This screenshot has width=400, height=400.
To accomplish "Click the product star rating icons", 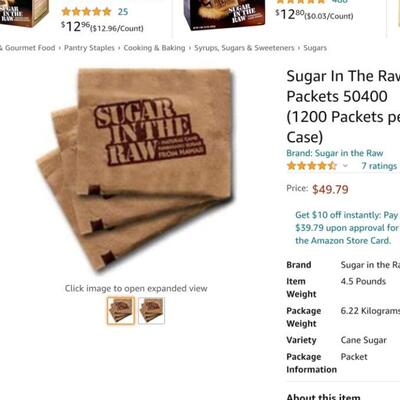I will click(x=312, y=166).
